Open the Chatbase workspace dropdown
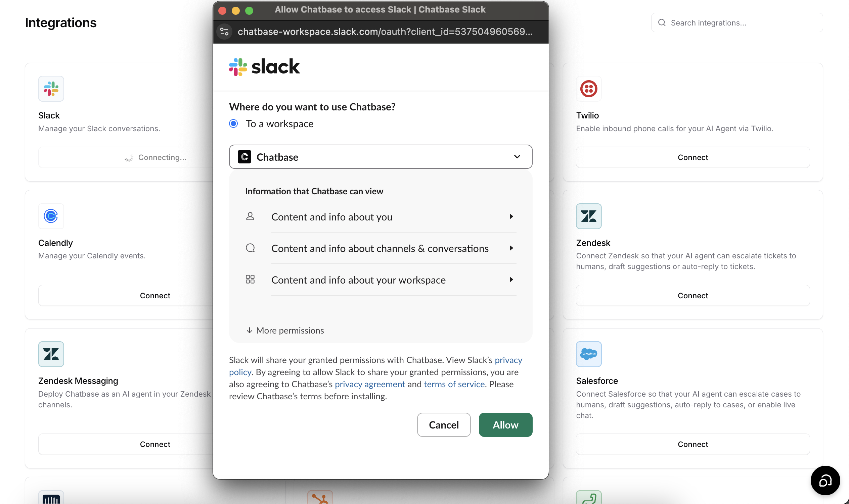 pos(381,157)
